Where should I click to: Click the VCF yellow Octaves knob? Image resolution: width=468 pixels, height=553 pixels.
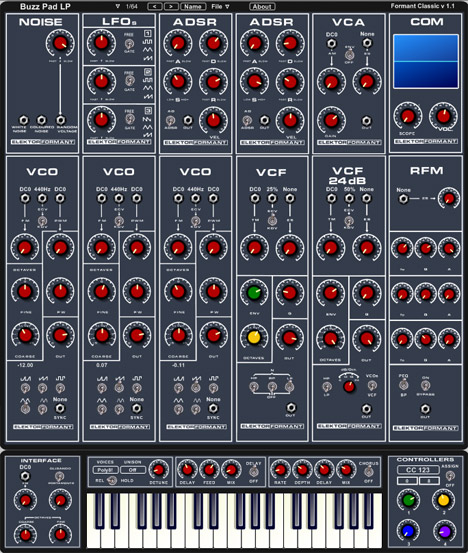click(x=254, y=337)
